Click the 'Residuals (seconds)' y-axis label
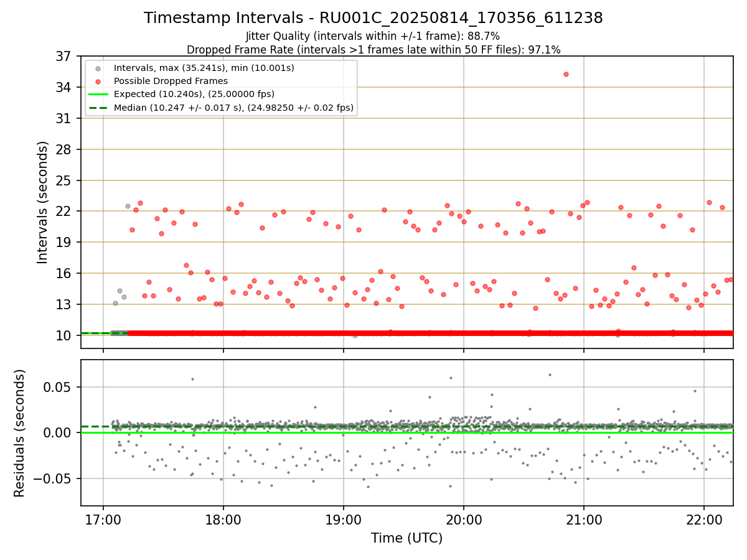This screenshot has width=747, height=560. 20,433
